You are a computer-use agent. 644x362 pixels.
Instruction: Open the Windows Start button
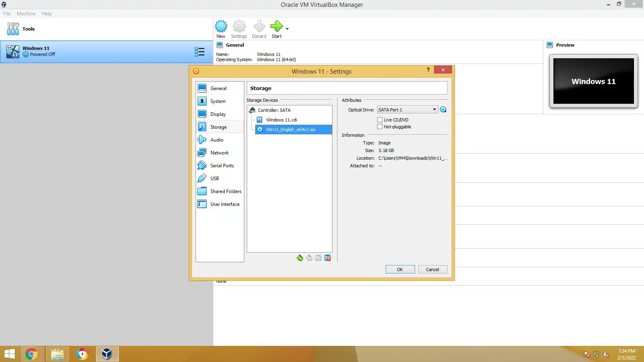click(x=10, y=354)
